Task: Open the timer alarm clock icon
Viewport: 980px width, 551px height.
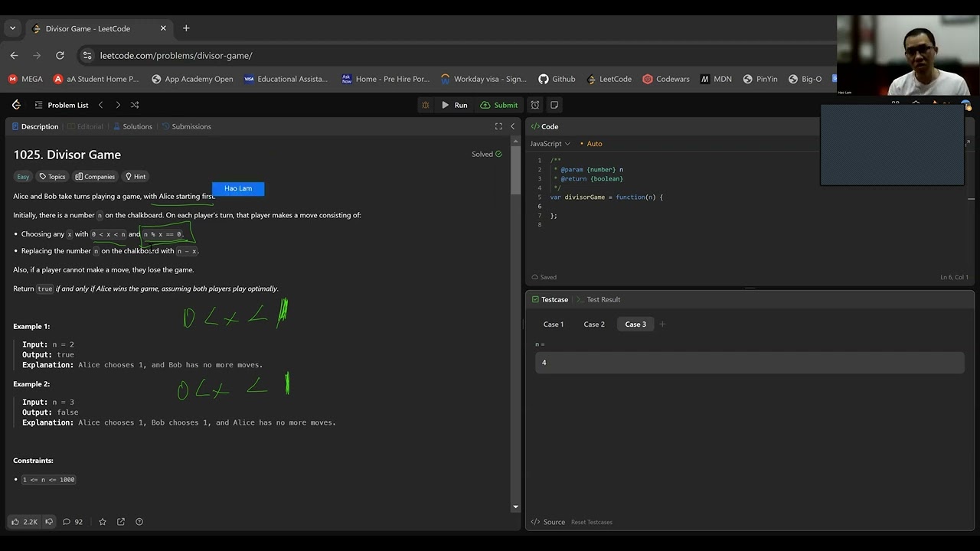Action: click(535, 105)
